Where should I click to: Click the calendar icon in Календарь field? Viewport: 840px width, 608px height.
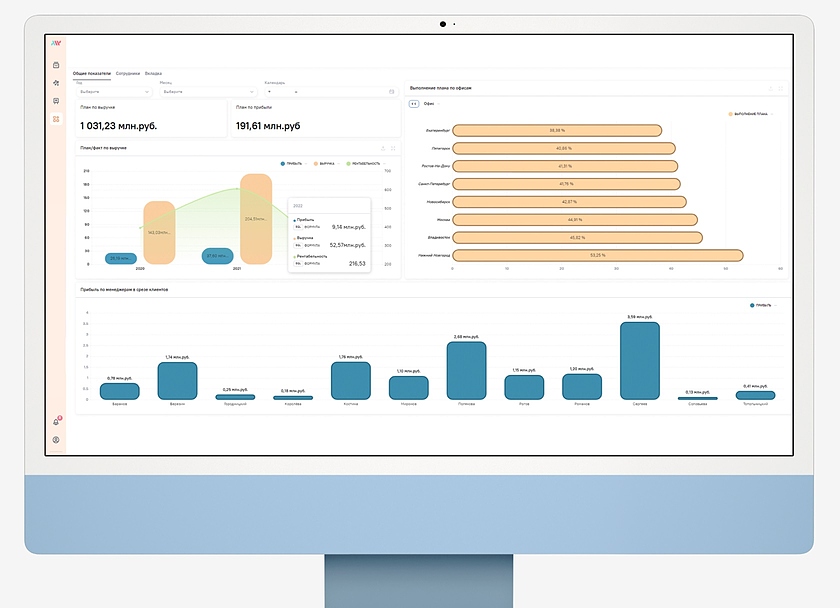(x=391, y=91)
